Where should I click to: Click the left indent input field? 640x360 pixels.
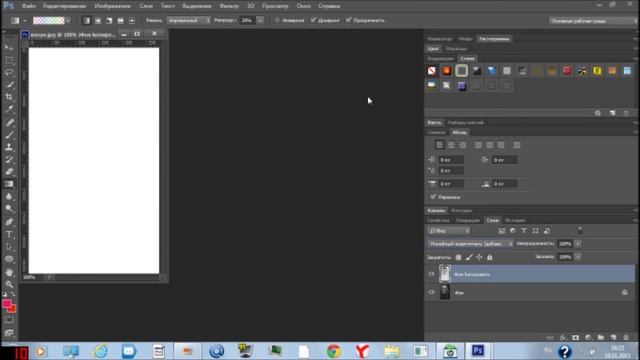[451, 160]
